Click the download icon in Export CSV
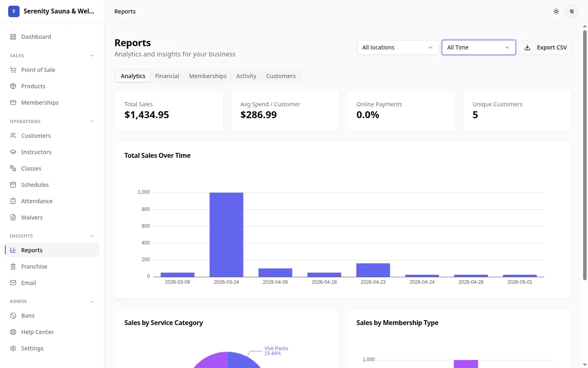This screenshot has height=368, width=588. [528, 47]
